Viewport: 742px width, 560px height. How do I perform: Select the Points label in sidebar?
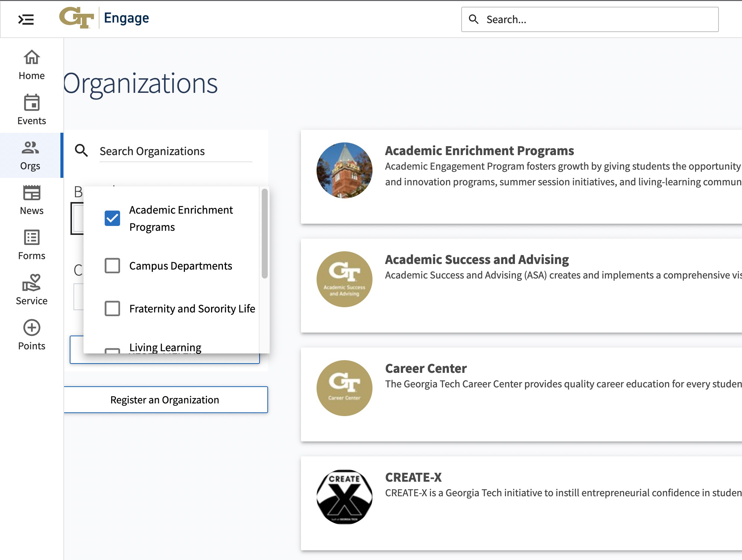32,346
